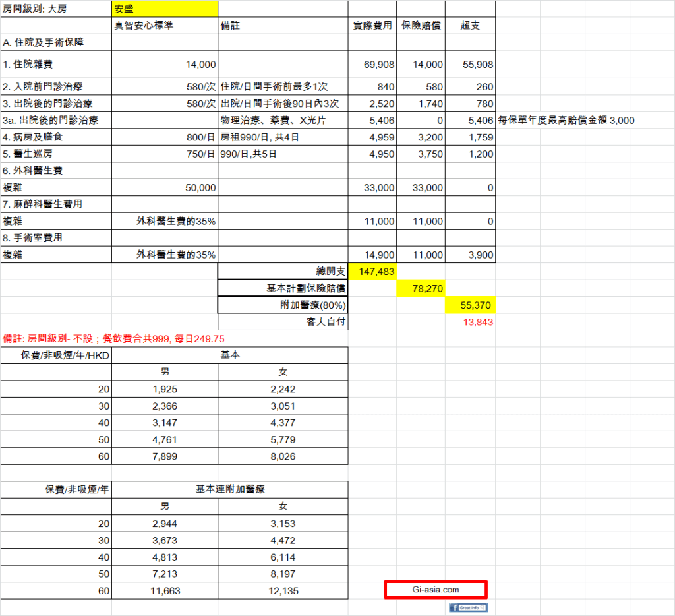Click the 出院/日間手術後90日內3次 remark
The height and width of the screenshot is (616, 675).
283,104
